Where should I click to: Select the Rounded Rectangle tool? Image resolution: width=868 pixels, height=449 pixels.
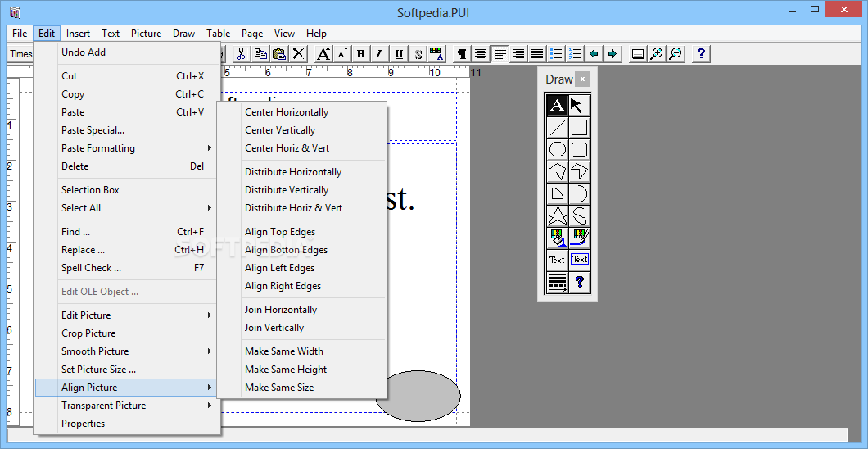click(x=579, y=149)
